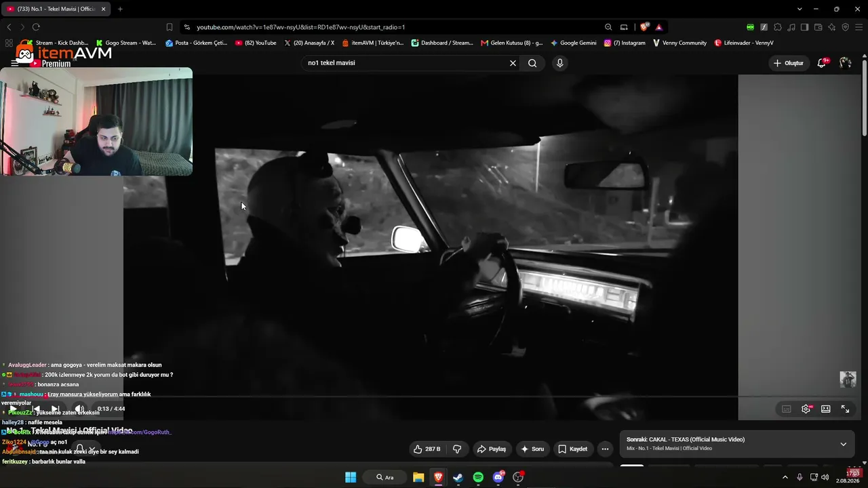Open the Posta - Görkem bookmark
This screenshot has width=868, height=488.
tap(197, 43)
